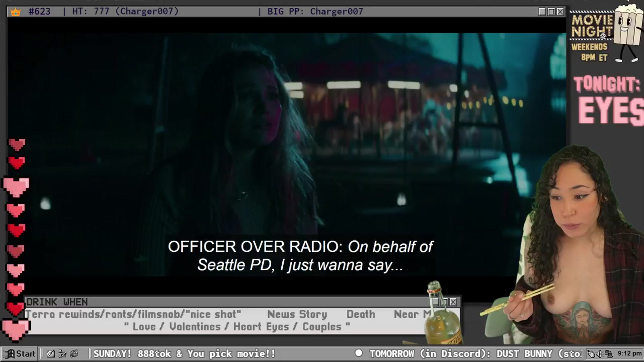Click the pink "TONIGHT:" heading
This screenshot has width=644, height=362.
pos(606,84)
